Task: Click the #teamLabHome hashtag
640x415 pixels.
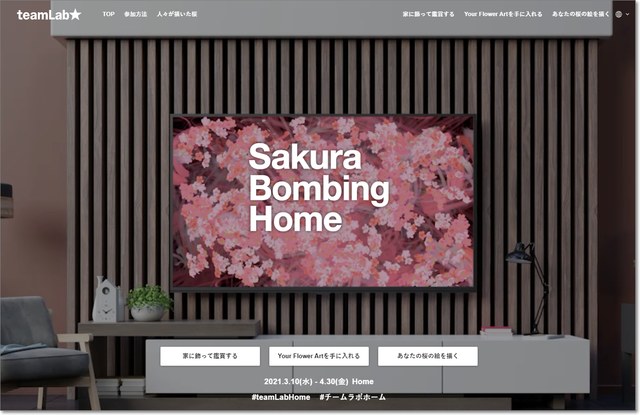Action: 281,398
